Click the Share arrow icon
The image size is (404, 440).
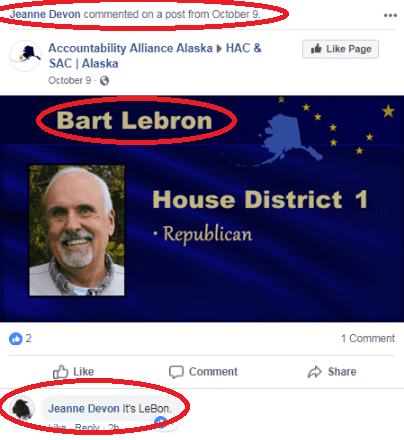pos(315,372)
